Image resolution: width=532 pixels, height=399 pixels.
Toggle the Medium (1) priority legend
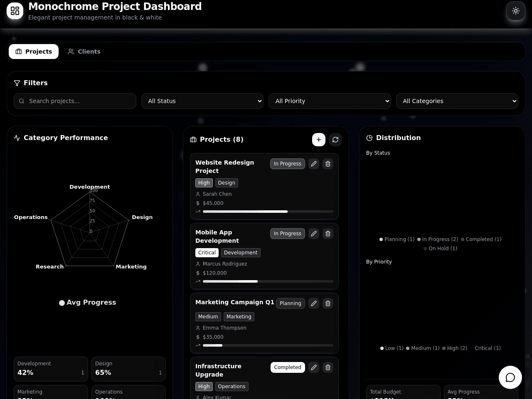[x=423, y=348]
